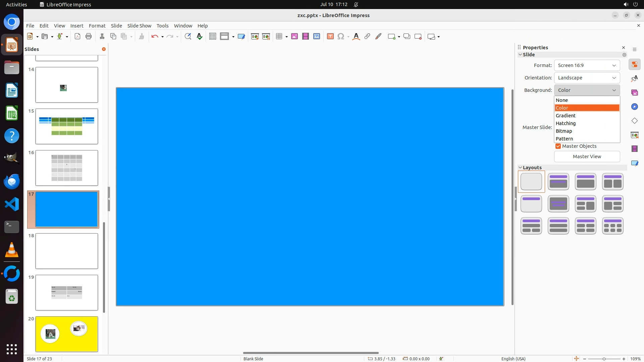Screen dimensions: 644x362
Task: Click the Master View button
Action: pos(587,157)
